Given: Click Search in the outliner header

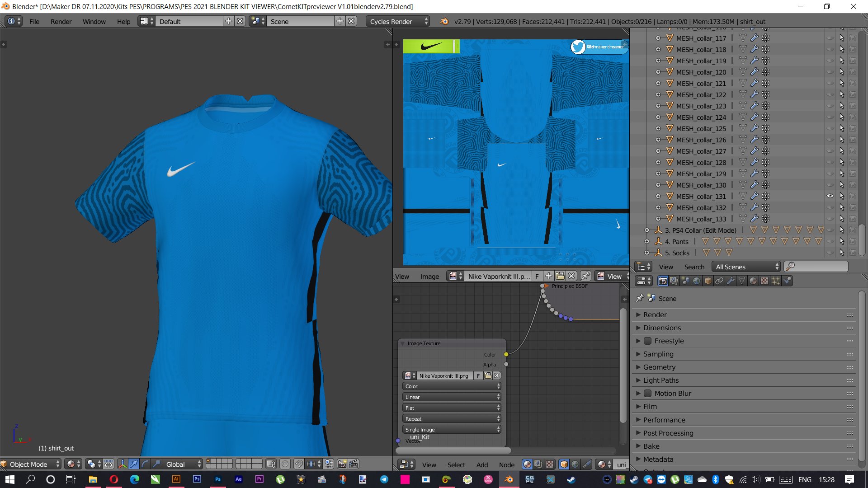Looking at the screenshot, I should 694,267.
